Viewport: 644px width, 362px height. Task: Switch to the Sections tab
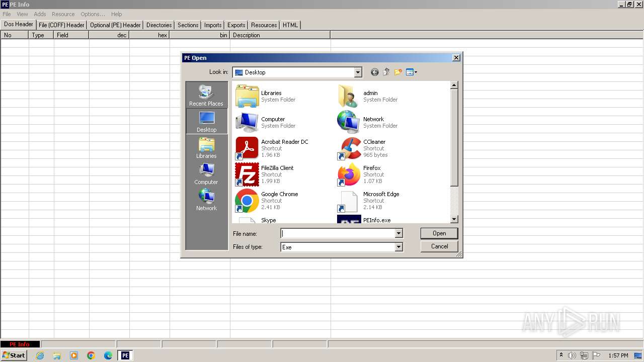[x=188, y=25]
